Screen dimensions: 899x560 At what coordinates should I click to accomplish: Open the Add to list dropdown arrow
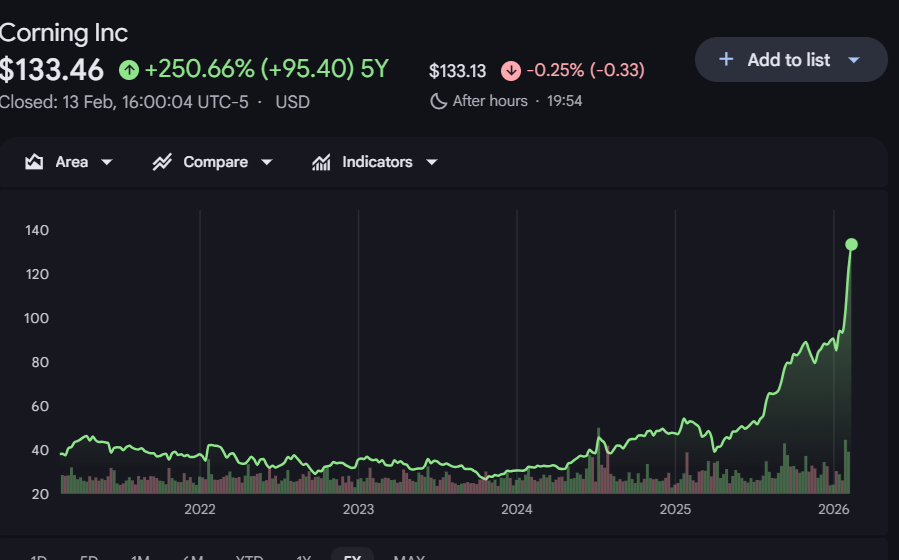click(854, 60)
